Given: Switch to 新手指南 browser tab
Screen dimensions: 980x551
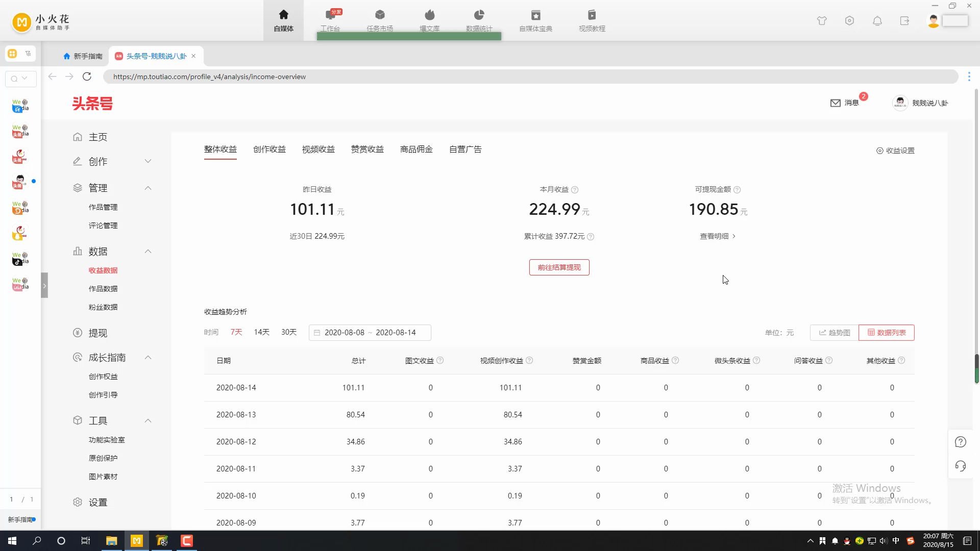Looking at the screenshot, I should 83,56.
